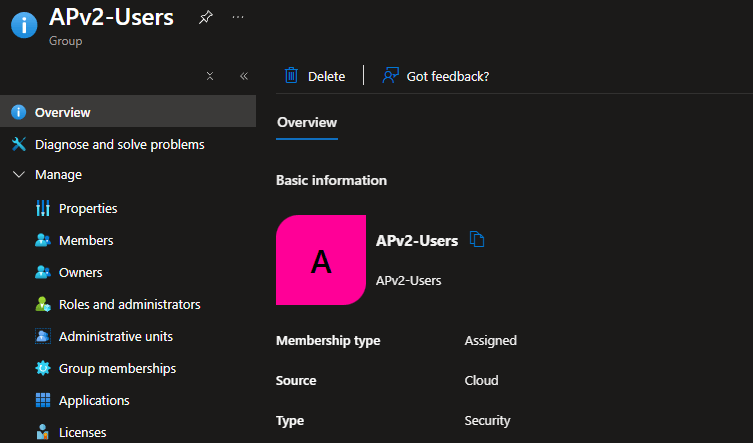The height and width of the screenshot is (443, 753).
Task: Click the feedback person icon
Action: coord(390,75)
